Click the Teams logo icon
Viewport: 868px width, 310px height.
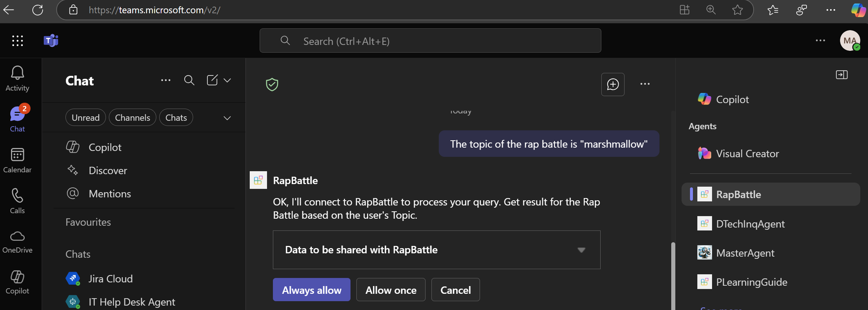click(x=51, y=40)
